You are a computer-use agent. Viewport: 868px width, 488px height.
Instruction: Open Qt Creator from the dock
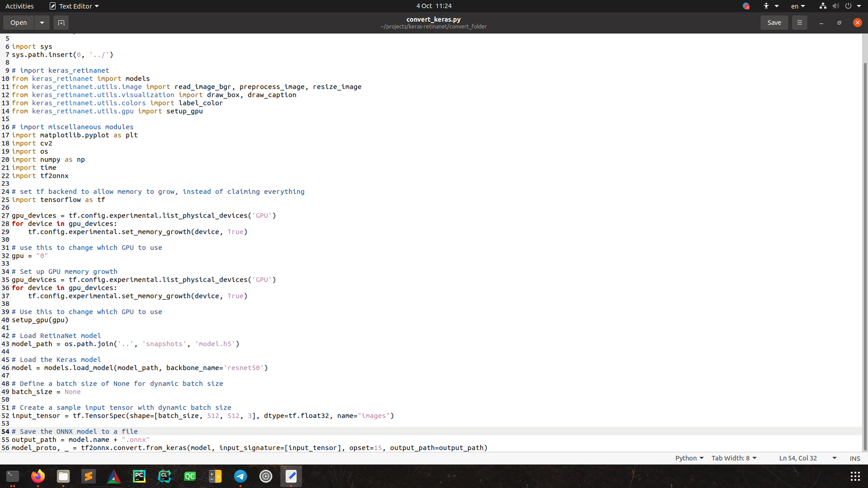point(190,476)
